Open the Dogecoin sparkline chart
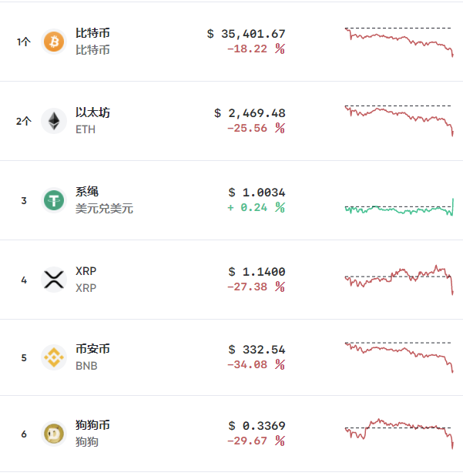 coord(398,431)
